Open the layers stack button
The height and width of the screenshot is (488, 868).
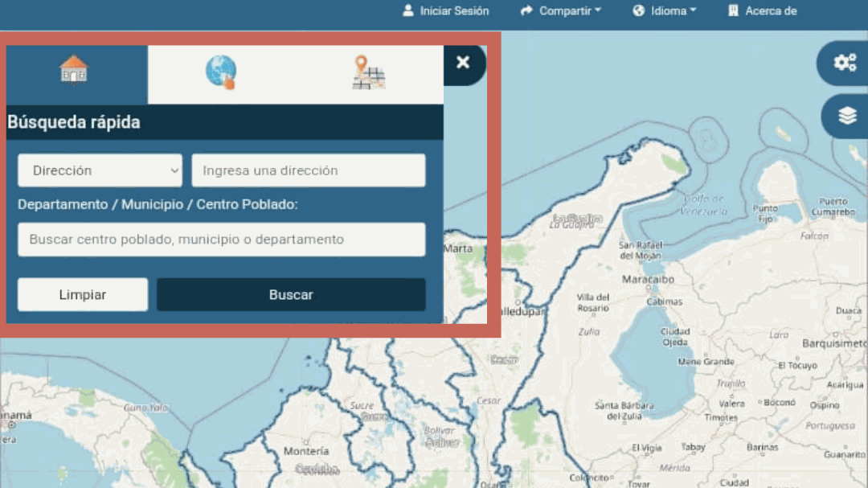(847, 117)
